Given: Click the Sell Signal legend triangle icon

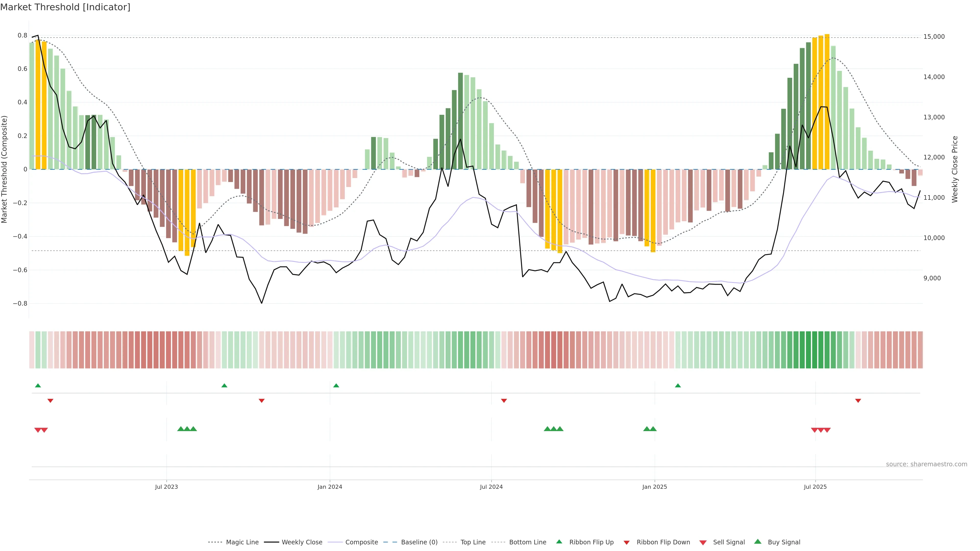Looking at the screenshot, I should coord(703,543).
